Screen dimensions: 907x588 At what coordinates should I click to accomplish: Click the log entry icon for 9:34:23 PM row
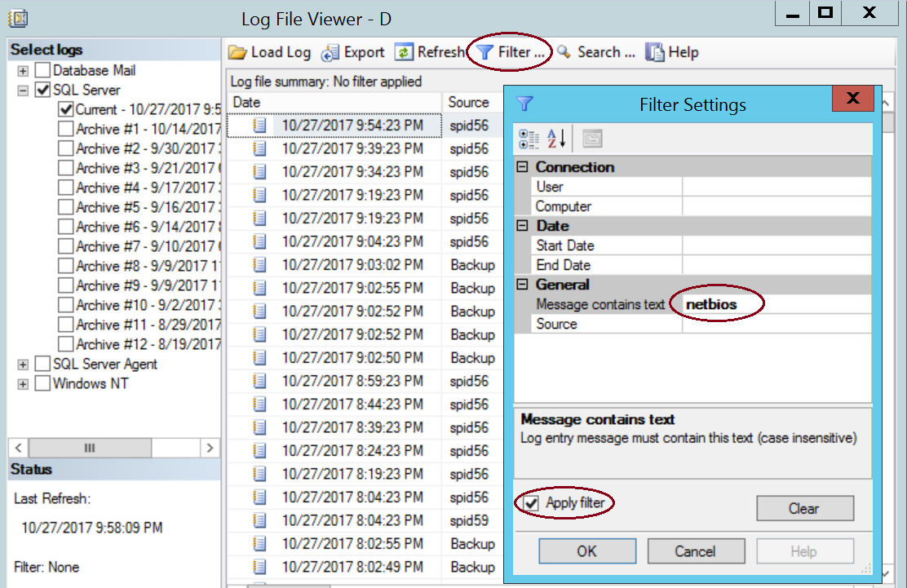259,172
